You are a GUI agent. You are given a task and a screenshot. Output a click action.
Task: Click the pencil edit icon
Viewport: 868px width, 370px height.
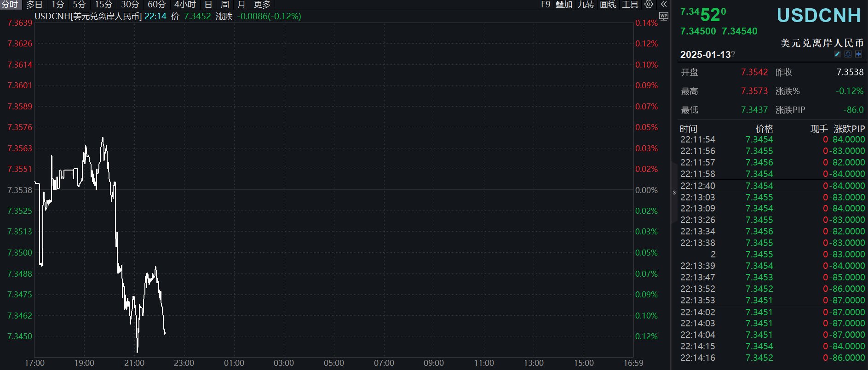[x=838, y=54]
